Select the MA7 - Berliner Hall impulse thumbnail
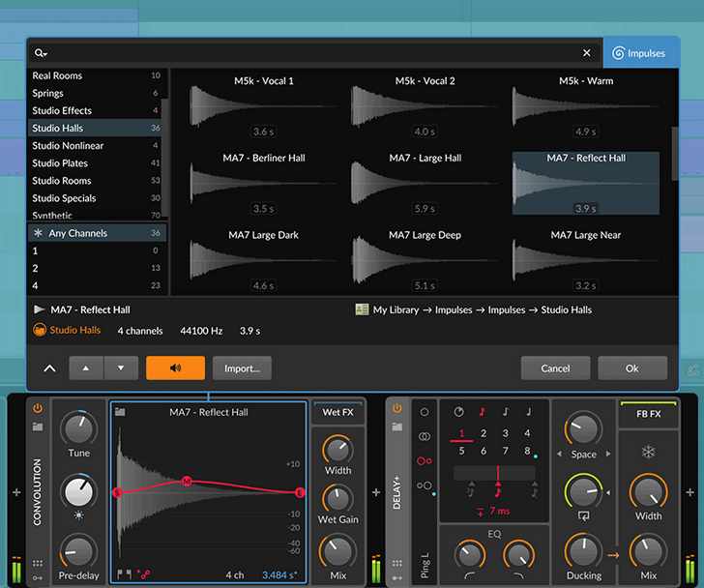 tap(264, 183)
